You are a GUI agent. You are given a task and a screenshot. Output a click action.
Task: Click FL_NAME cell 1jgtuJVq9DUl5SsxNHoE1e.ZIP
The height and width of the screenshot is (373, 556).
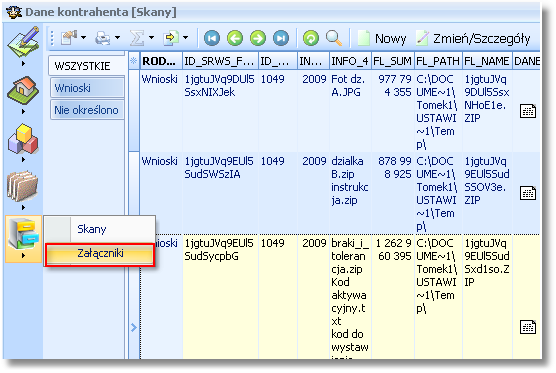point(487,111)
